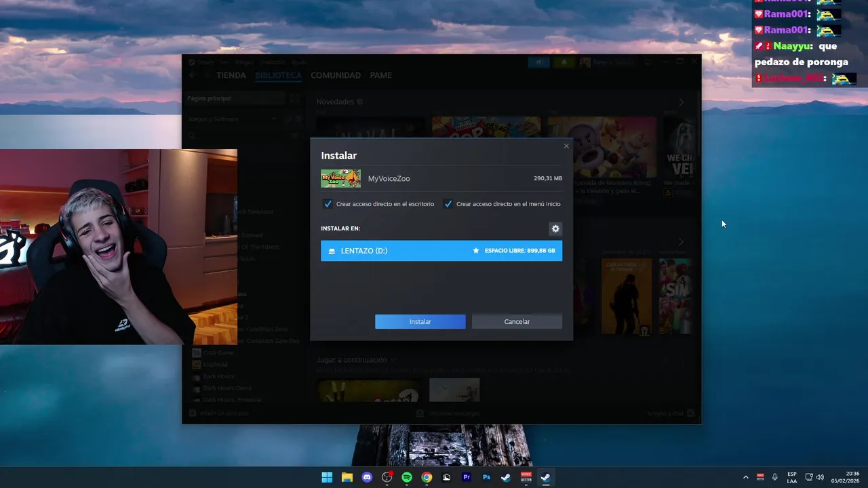868x488 pixels.
Task: Open File Explorer from taskbar
Action: pos(347,477)
